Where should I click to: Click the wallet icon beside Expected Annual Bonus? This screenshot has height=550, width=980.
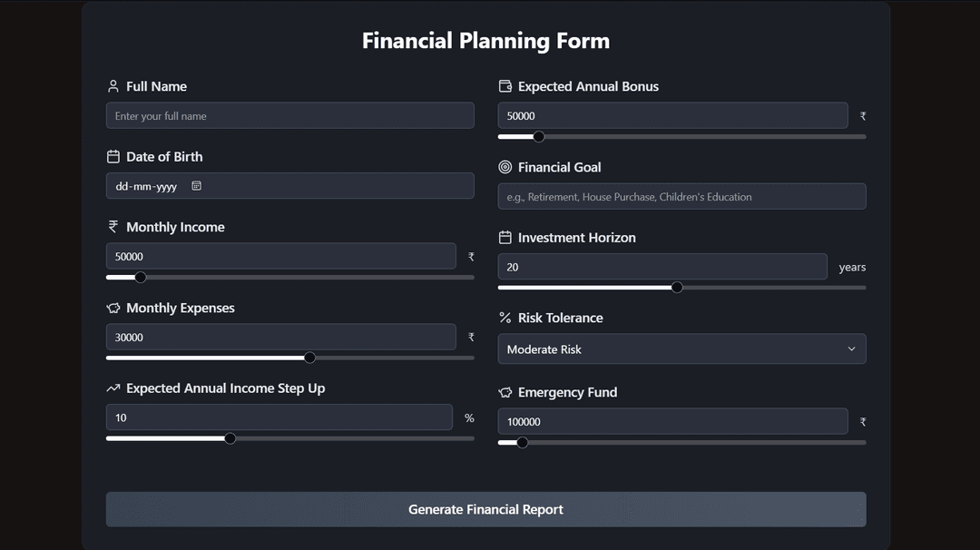(505, 86)
